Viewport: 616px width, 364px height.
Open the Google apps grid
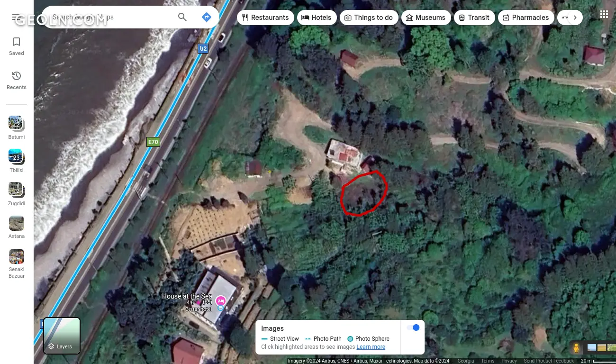(x=604, y=14)
